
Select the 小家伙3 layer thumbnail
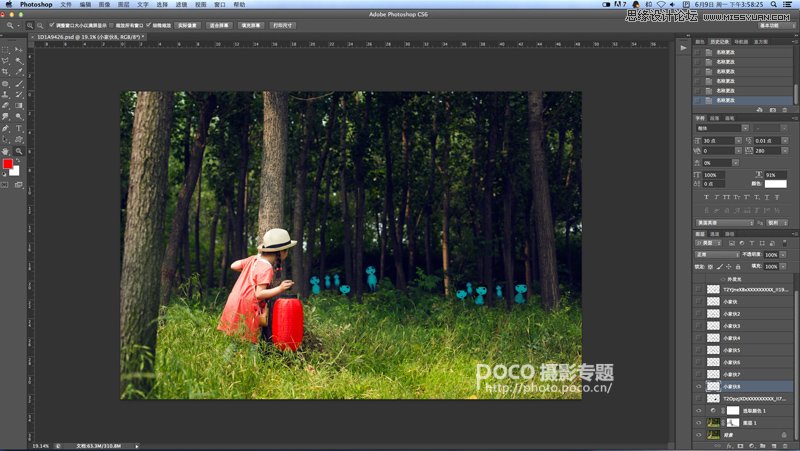713,326
